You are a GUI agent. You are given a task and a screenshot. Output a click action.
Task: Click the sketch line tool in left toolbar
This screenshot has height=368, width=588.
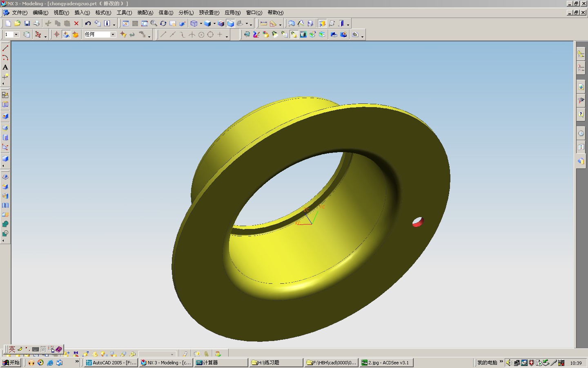coord(5,48)
